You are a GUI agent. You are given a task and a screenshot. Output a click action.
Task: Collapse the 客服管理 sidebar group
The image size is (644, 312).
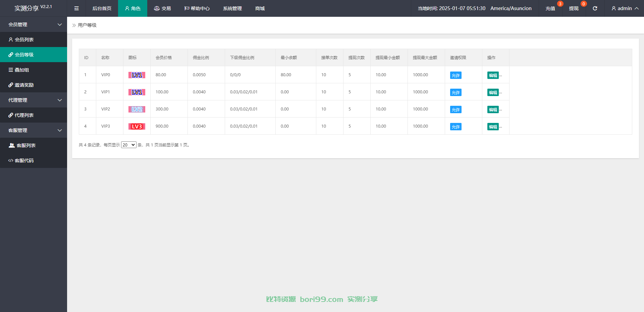pyautogui.click(x=34, y=130)
